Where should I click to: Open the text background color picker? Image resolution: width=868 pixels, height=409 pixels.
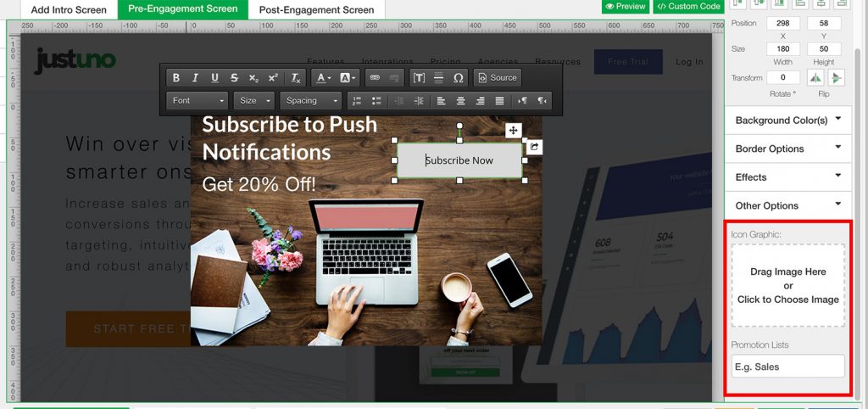(x=348, y=78)
